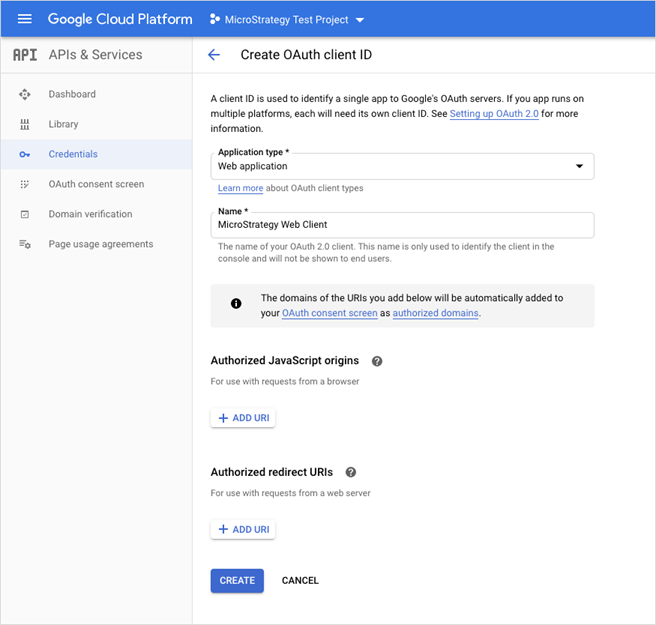656x625 pixels.
Task: Click the Credentials key icon
Action: (25, 154)
